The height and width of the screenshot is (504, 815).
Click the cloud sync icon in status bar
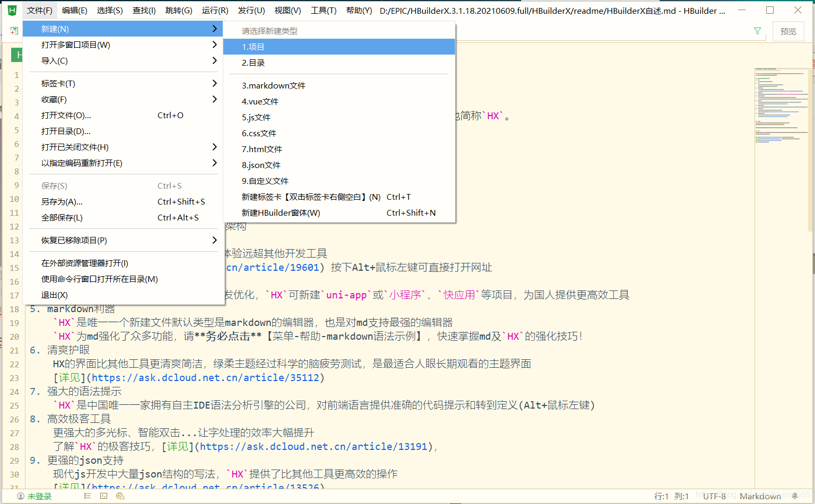coord(120,496)
